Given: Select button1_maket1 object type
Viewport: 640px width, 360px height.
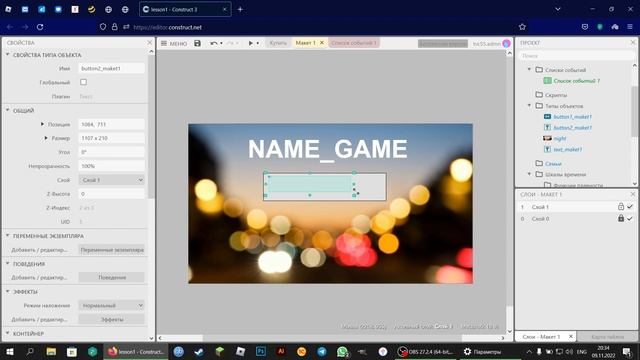Looking at the screenshot, I should pos(572,117).
